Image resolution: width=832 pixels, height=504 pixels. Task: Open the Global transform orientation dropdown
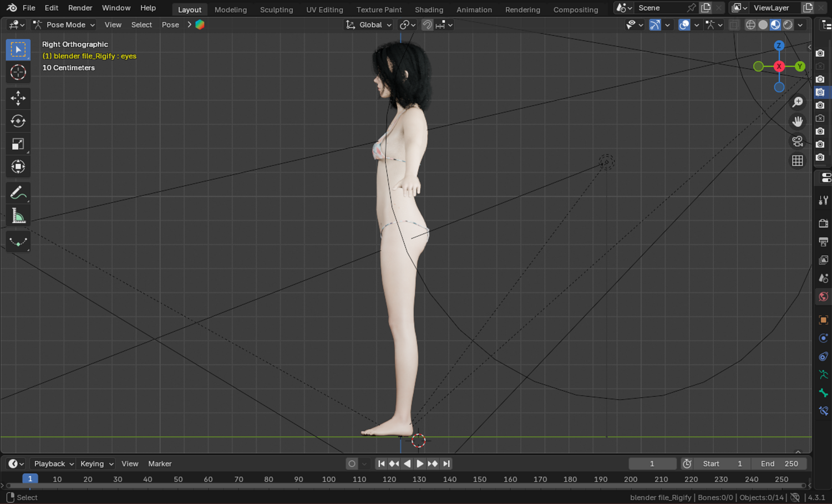pos(369,25)
